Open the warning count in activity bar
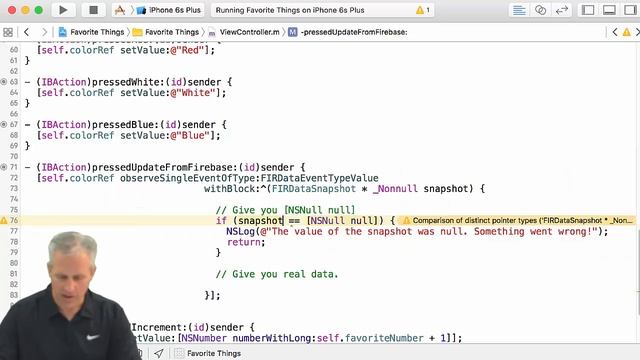The image size is (640, 360). 423,10
